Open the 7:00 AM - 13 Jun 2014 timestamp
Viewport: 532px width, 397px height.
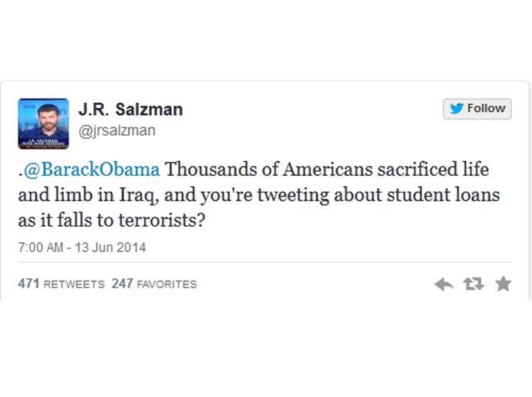tap(82, 247)
